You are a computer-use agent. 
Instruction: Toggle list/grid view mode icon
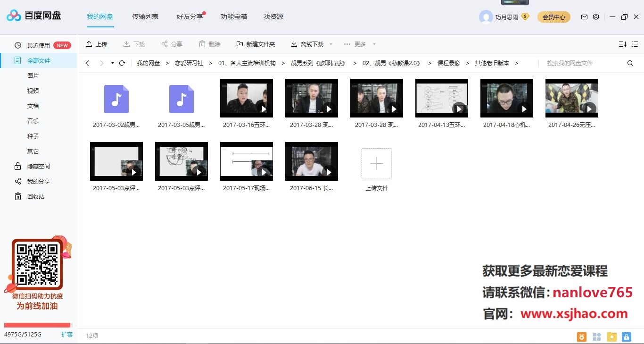(636, 44)
